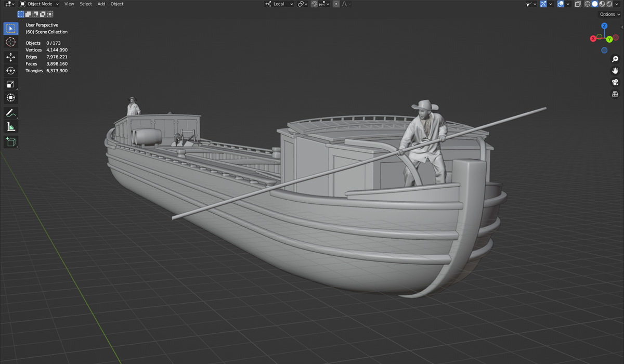Open object types visibility dropdown
The image size is (624, 364).
pyautogui.click(x=531, y=4)
